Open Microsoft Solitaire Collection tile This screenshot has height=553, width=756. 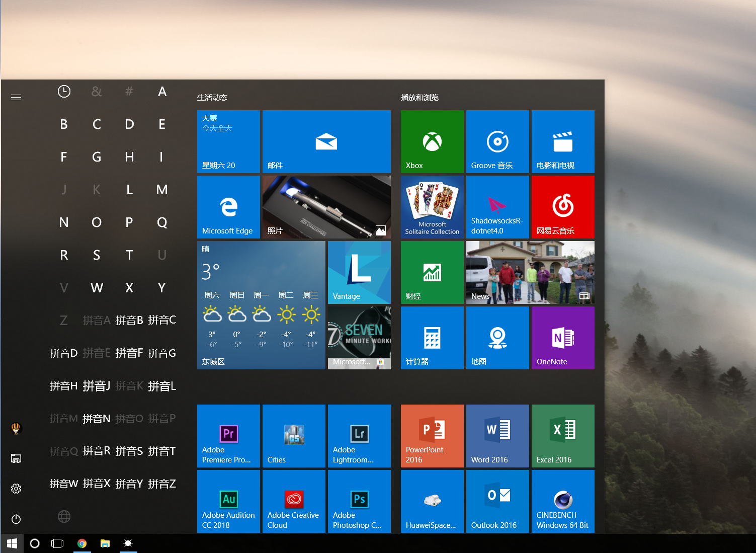click(432, 207)
